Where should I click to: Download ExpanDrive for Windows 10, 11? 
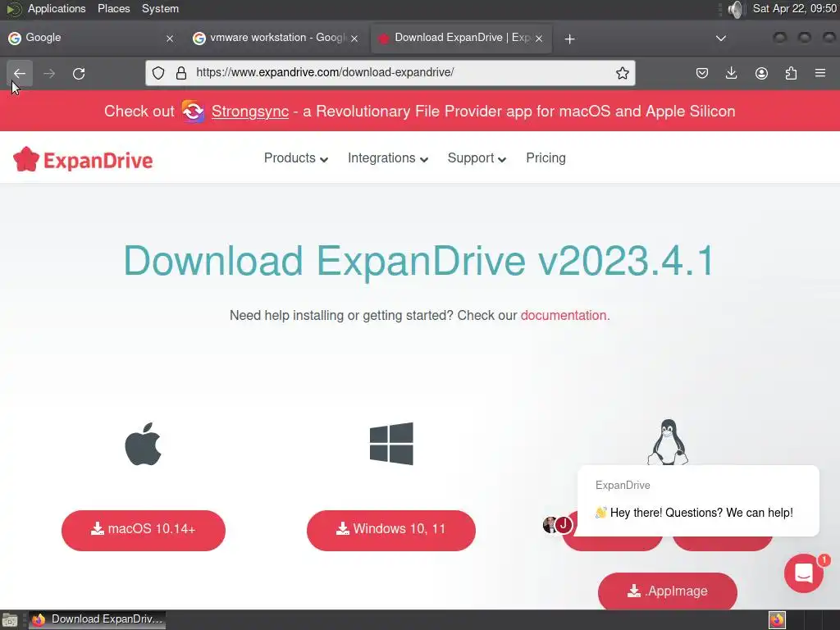[x=391, y=530]
